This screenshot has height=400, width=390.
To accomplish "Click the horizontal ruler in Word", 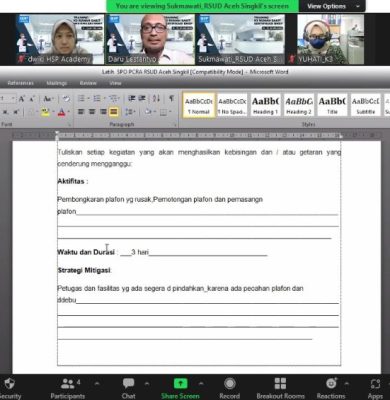I will (197, 135).
